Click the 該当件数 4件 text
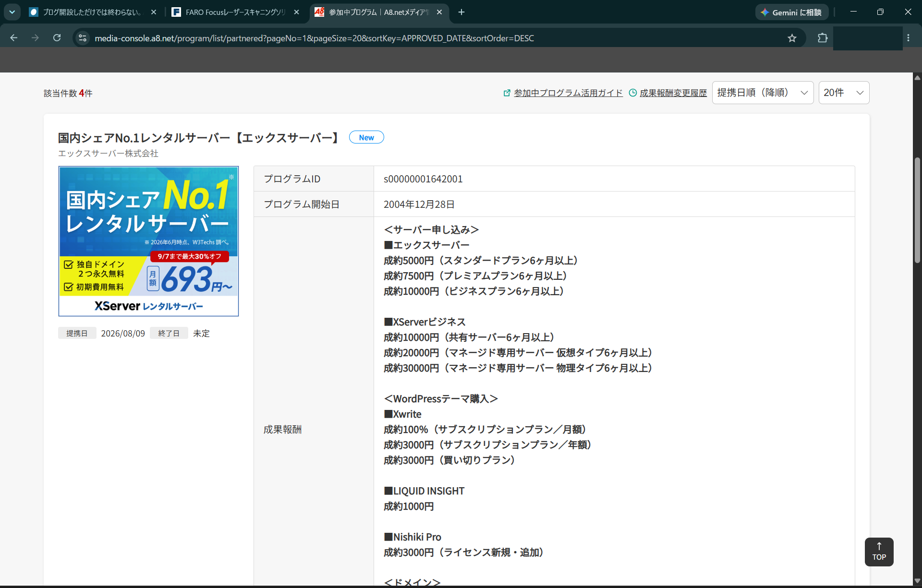Image resolution: width=922 pixels, height=588 pixels. [x=68, y=93]
